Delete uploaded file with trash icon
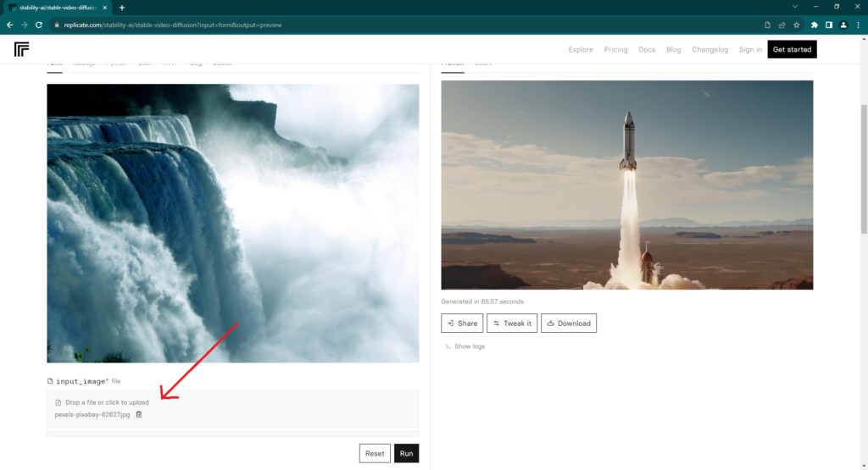868x470 pixels. tap(139, 414)
